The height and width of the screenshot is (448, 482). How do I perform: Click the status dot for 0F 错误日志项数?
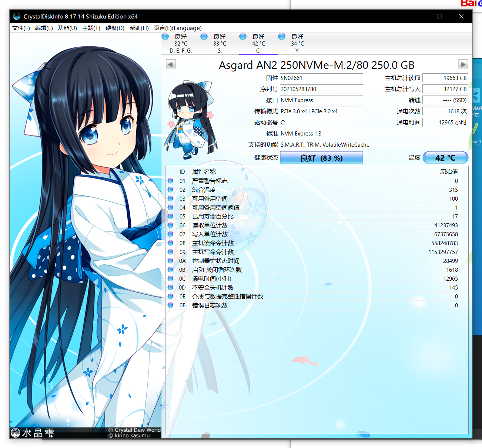[x=170, y=305]
